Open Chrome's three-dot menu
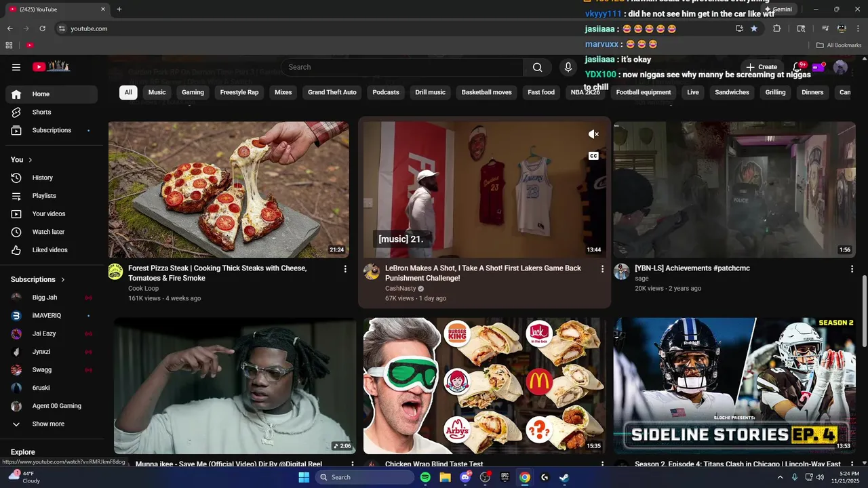868x488 pixels. [858, 28]
